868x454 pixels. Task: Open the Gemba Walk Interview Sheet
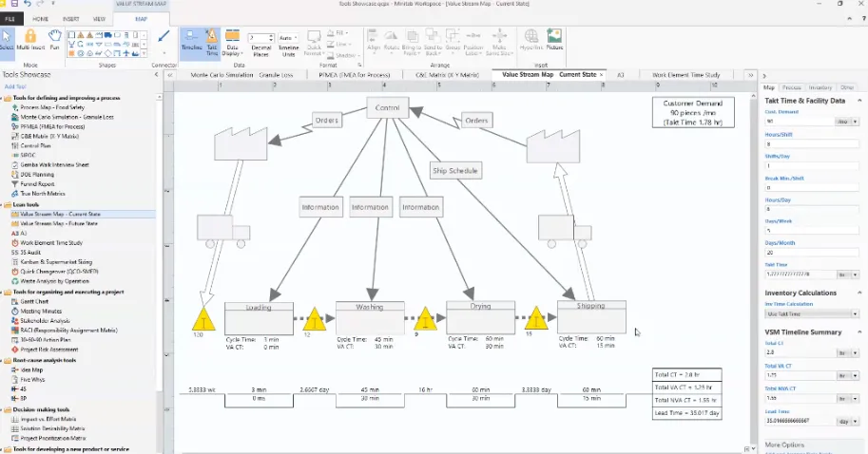(55, 165)
